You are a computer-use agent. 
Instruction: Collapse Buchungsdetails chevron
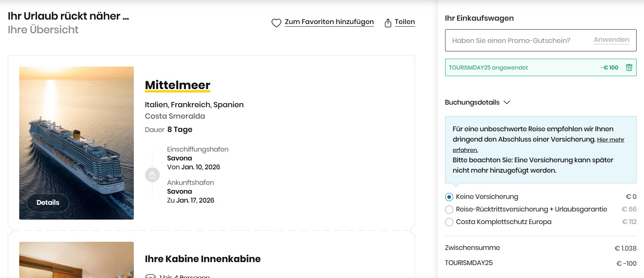507,102
